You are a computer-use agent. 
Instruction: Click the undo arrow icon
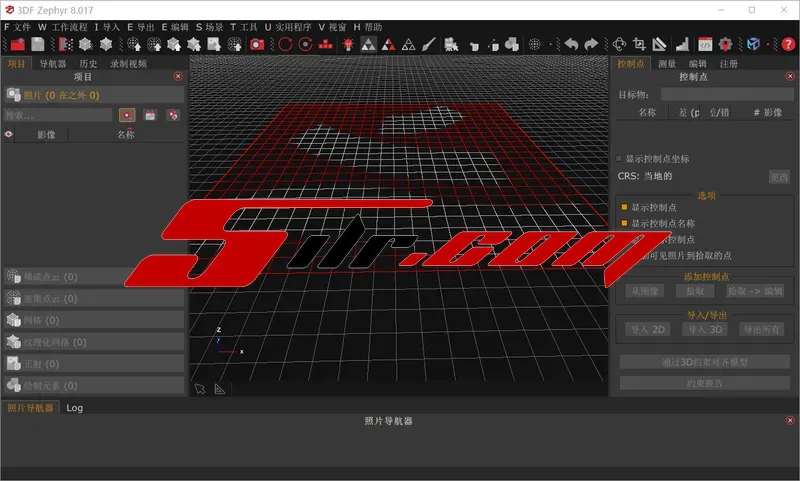pos(571,45)
